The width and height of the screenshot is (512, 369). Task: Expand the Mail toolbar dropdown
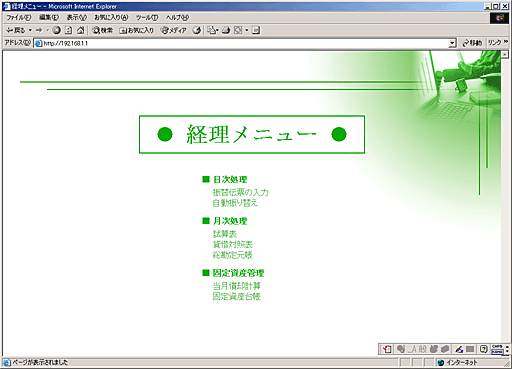click(x=217, y=30)
